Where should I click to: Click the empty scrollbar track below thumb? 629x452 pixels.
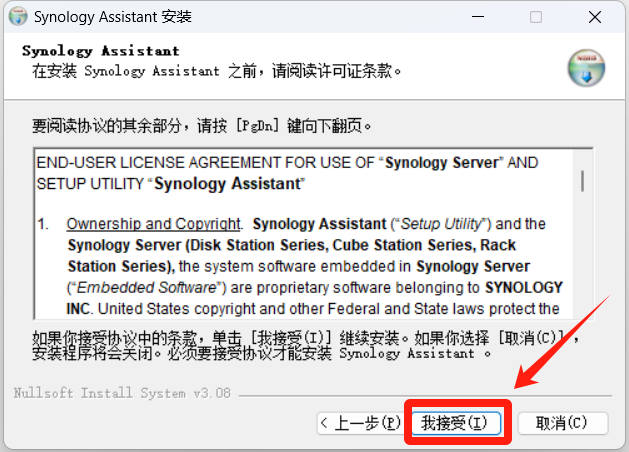[582, 260]
